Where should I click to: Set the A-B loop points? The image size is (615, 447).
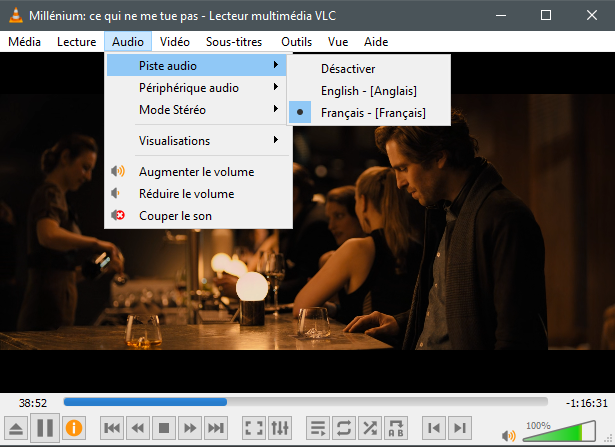(396, 428)
